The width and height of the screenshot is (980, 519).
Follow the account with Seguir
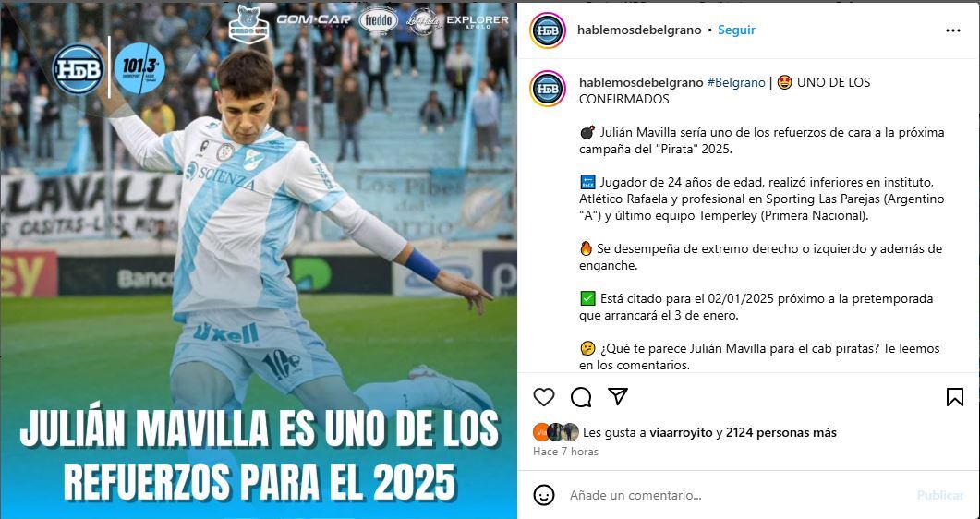(736, 30)
